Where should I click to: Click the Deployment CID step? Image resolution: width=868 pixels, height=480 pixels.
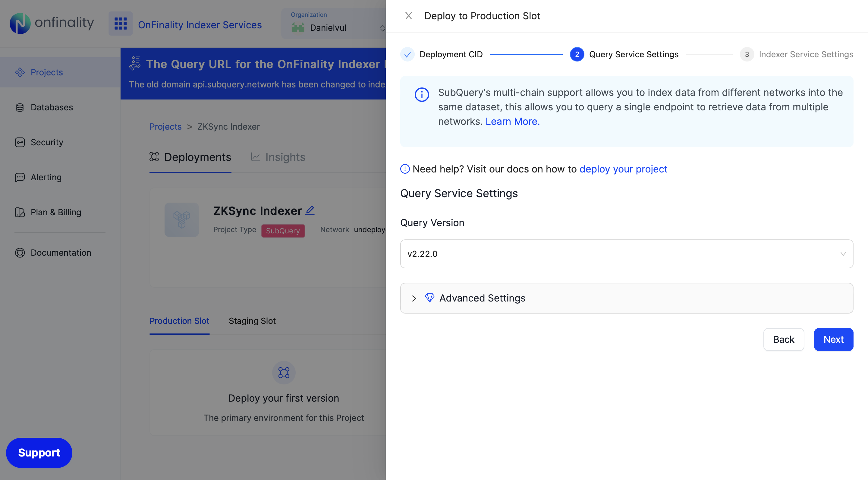coord(451,54)
